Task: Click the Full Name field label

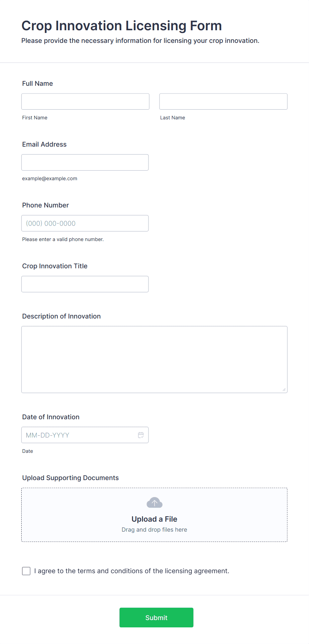Action: 38,83
